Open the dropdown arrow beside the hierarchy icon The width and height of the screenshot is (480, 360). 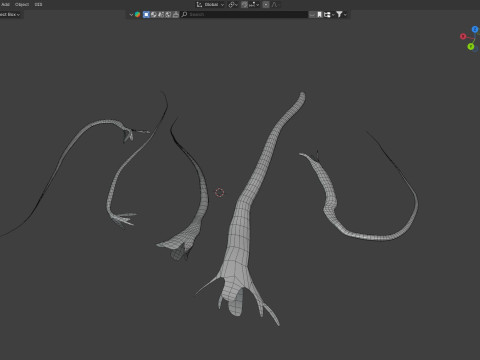pyautogui.click(x=333, y=15)
